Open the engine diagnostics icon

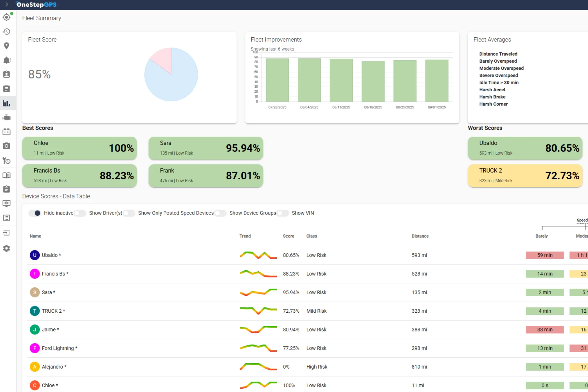coord(6,117)
